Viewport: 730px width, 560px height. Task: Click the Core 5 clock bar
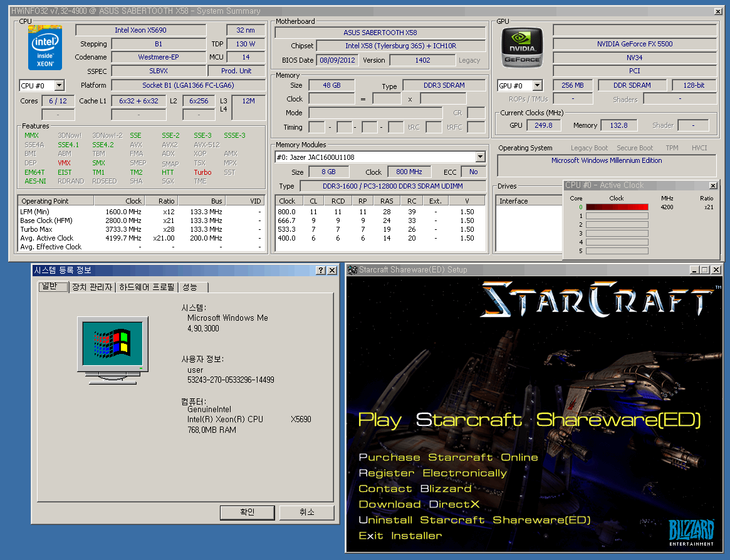click(x=617, y=251)
